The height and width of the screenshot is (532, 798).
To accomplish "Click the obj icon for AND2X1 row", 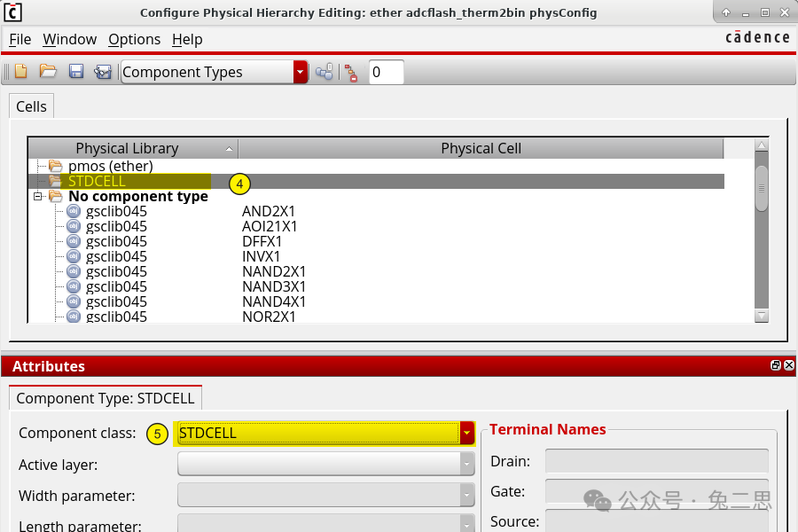I will (x=74, y=211).
